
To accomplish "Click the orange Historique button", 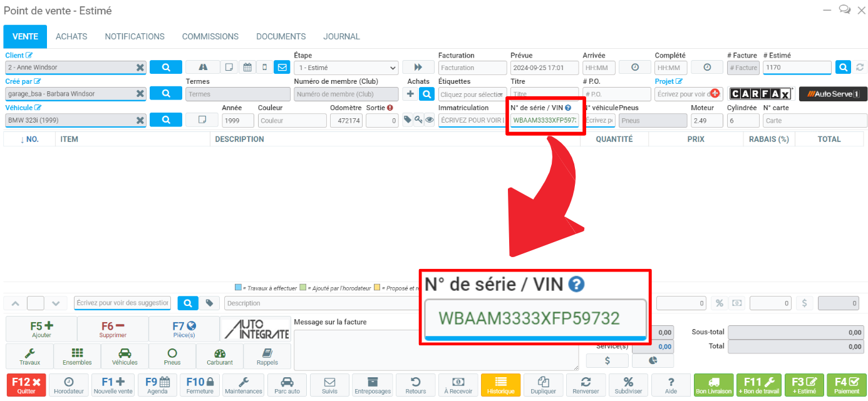I will click(500, 385).
